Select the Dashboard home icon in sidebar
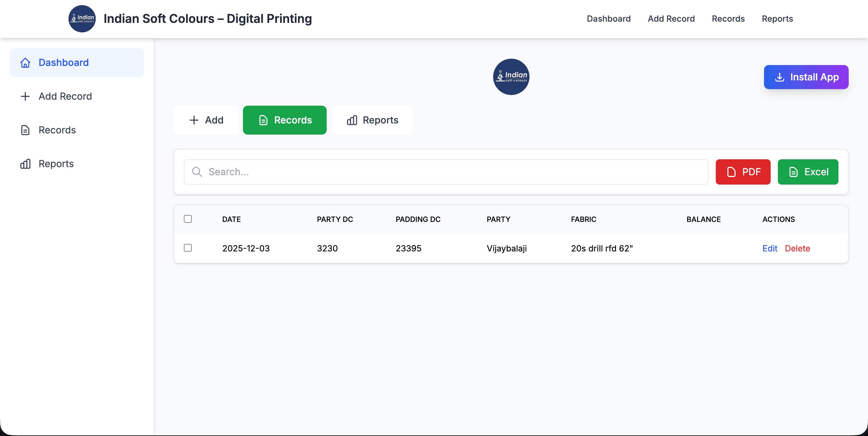Image resolution: width=868 pixels, height=436 pixels. [25, 63]
